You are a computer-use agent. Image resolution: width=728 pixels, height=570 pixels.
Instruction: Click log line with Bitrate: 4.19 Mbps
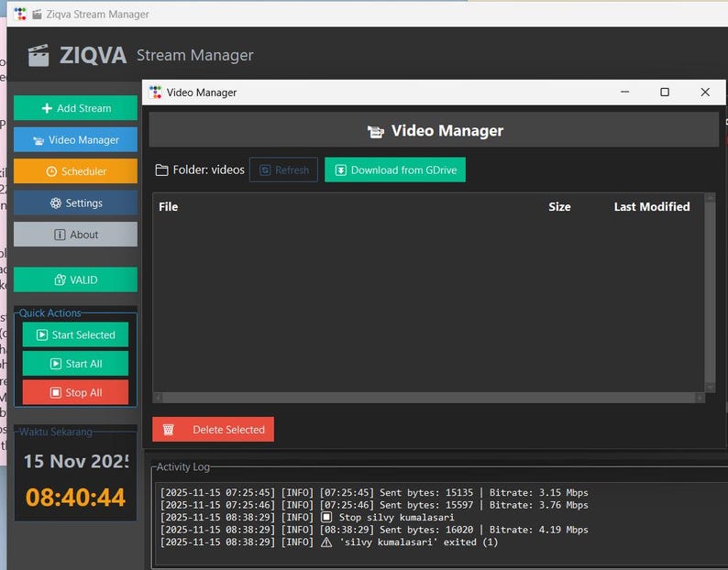[374, 529]
